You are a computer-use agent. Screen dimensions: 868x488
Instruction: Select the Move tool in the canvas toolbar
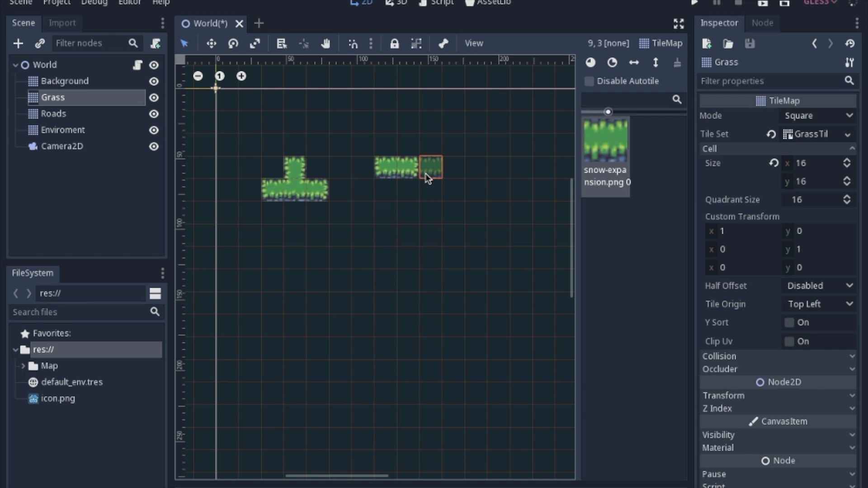(212, 43)
